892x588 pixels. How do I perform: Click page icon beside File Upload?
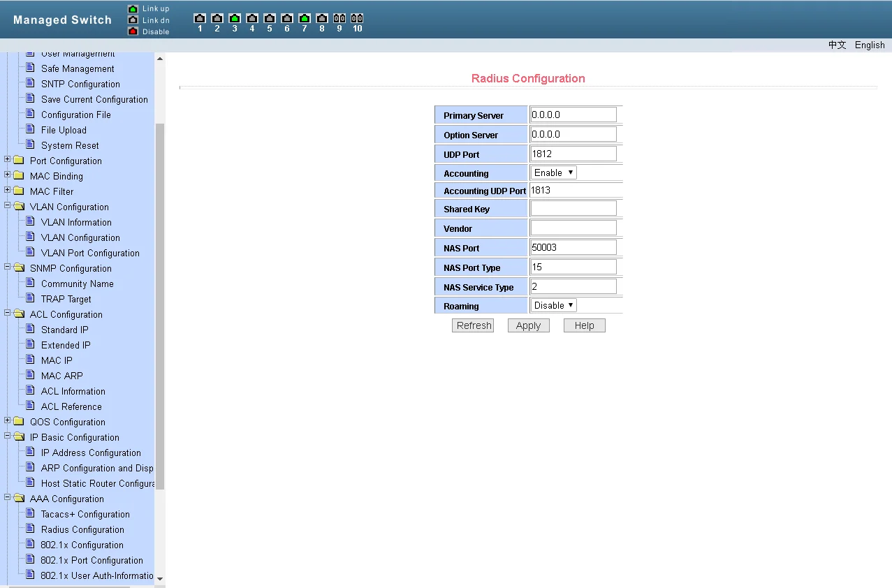coord(30,129)
